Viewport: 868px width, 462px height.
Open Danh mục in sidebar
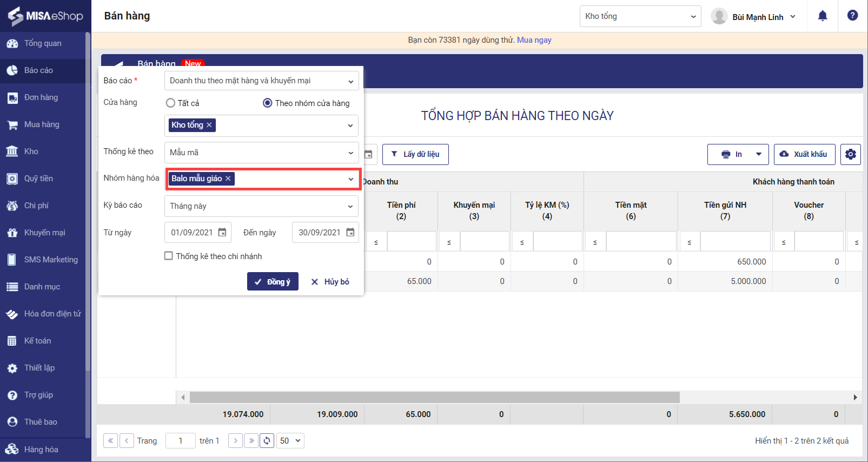pyautogui.click(x=43, y=287)
